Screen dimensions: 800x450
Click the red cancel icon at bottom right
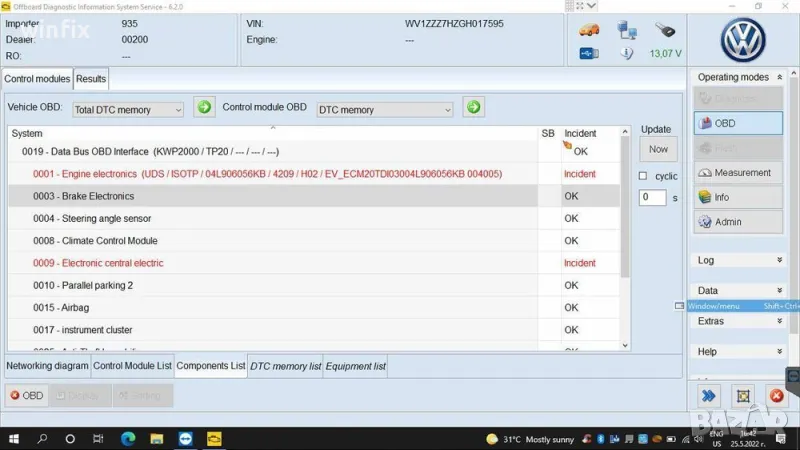coord(775,395)
